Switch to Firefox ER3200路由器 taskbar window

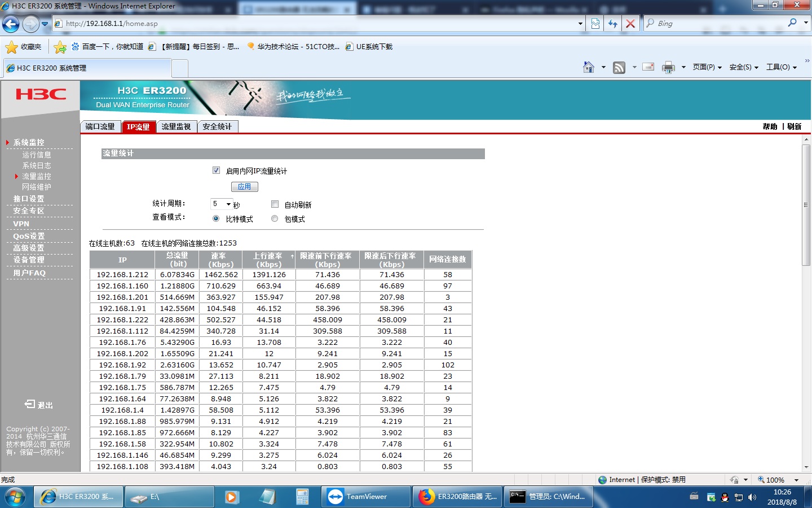457,497
